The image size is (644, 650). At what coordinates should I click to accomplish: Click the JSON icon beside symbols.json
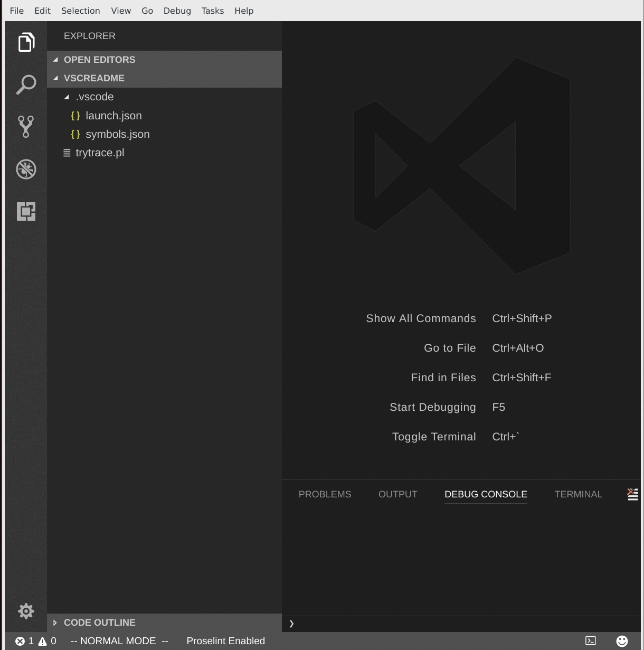click(x=75, y=134)
